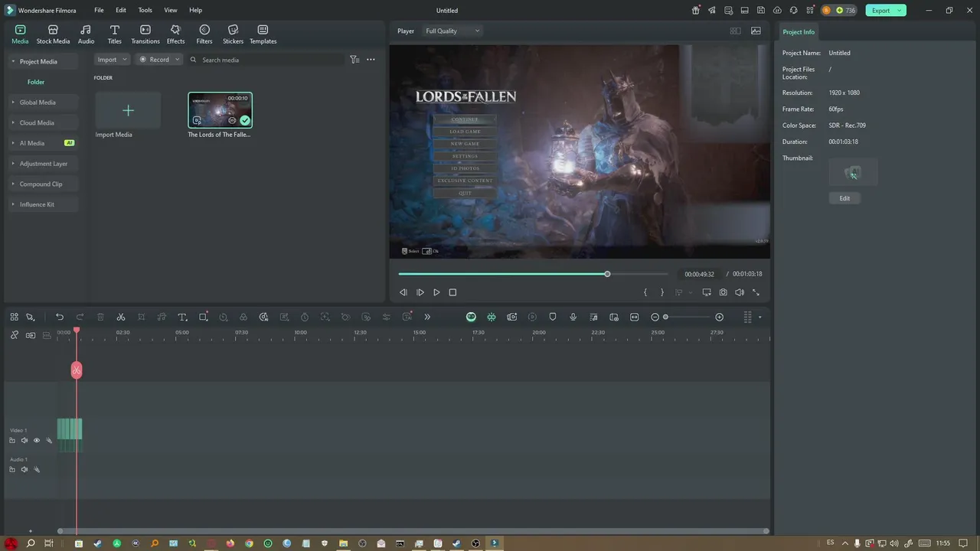Screen dimensions: 980x551
Task: Select the Folder item under Project Media
Action: point(36,82)
